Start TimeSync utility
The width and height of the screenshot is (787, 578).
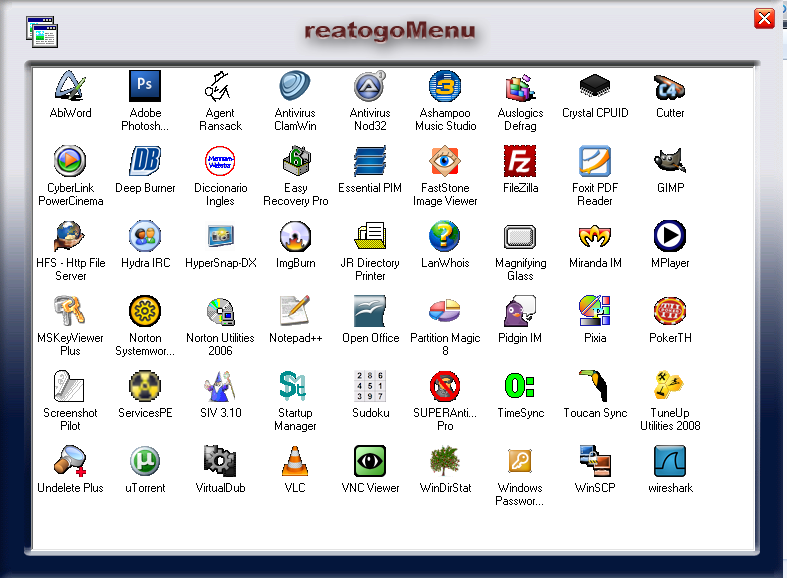coord(520,386)
